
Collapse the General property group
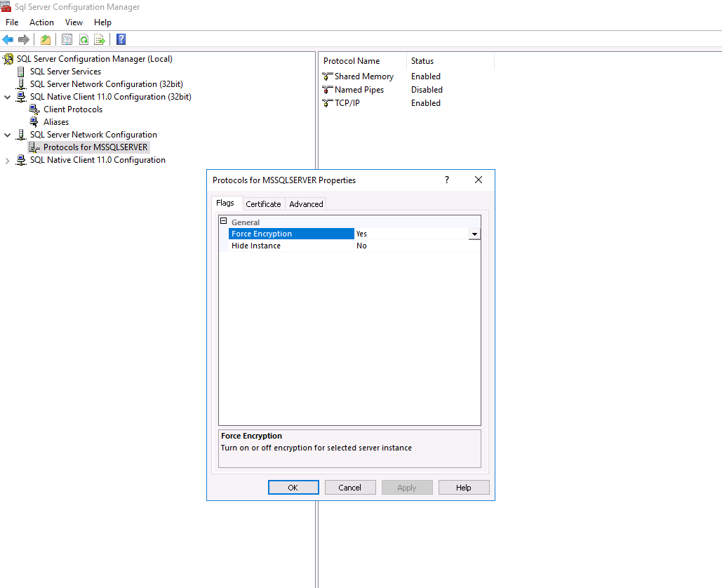coord(224,221)
